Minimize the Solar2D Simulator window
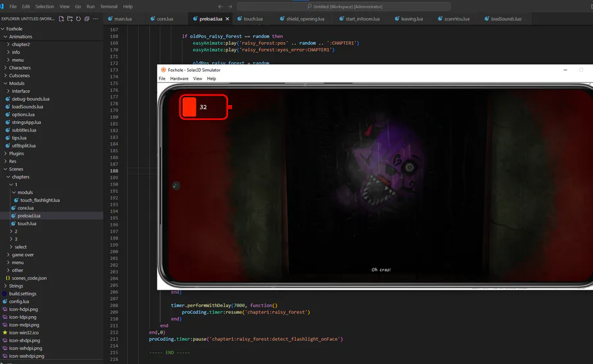Screen dimensions: 593x364 click(x=565, y=70)
